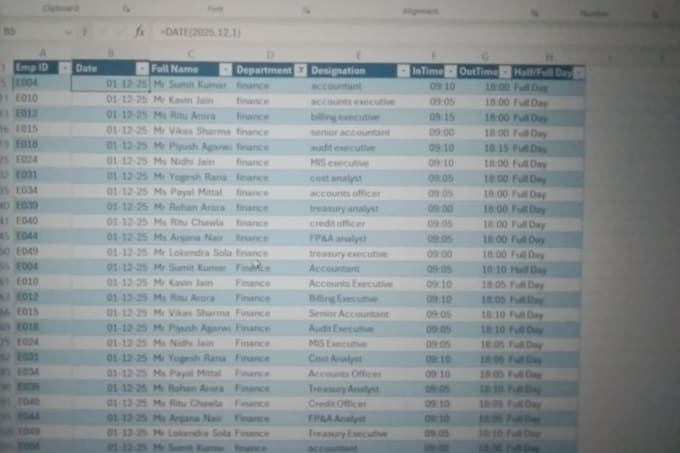Click 'Ms Anjana Nair' in the FP&A analyst row
The width and height of the screenshot is (680, 453).
(188, 238)
